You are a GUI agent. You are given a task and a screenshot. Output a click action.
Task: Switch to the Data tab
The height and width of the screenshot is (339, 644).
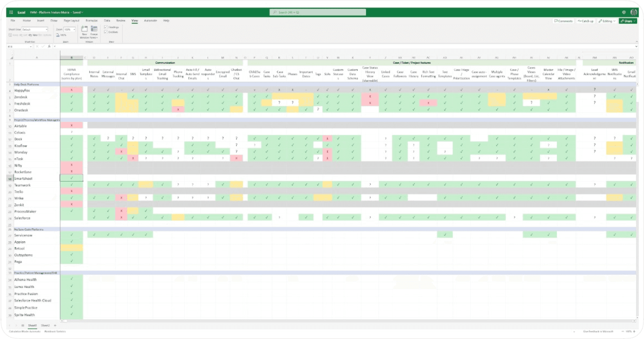pos(107,20)
